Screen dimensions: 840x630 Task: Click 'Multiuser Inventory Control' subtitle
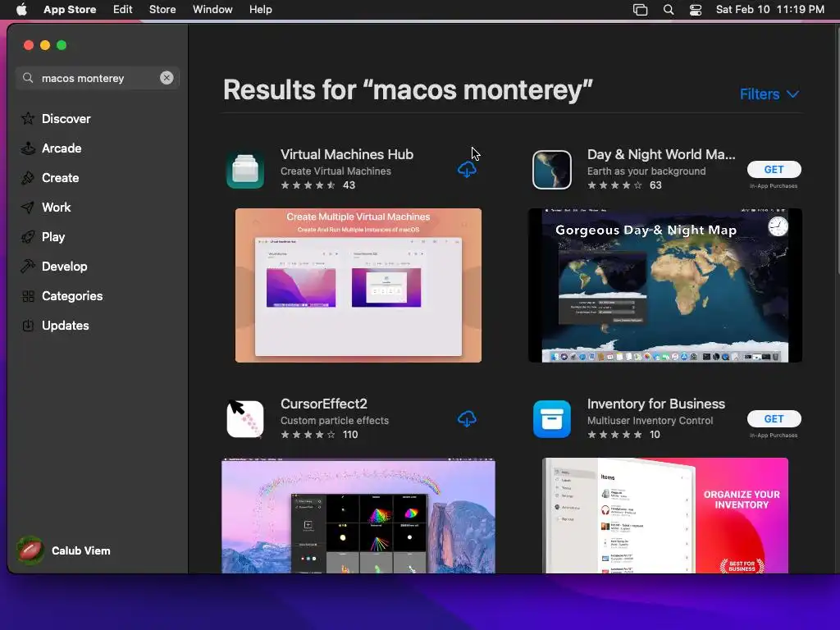[650, 421]
